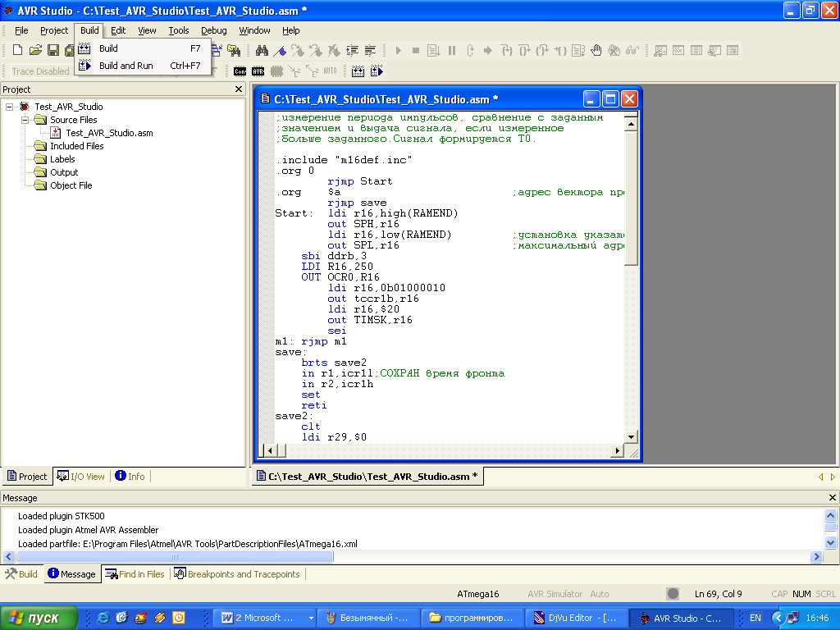Click the code editor vertical scrollbar up arrow

[631, 124]
